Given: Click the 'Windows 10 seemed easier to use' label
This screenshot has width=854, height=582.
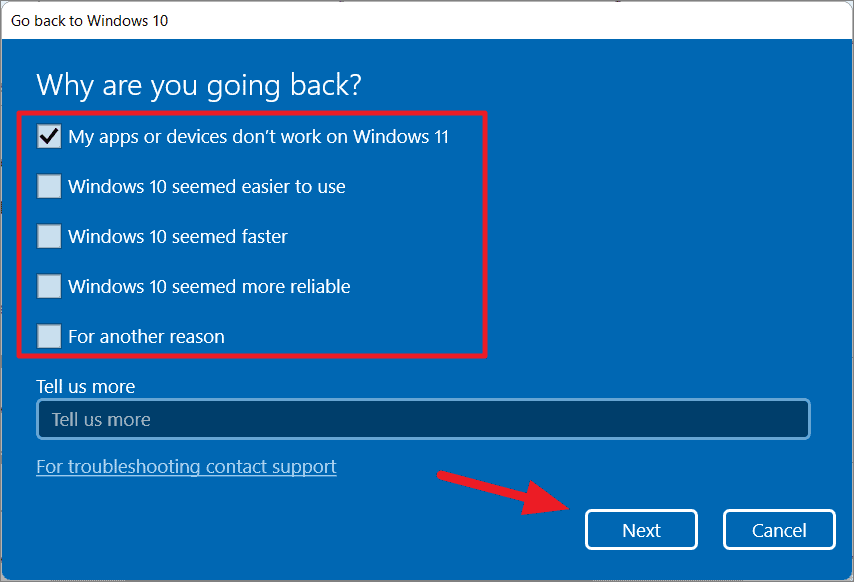Looking at the screenshot, I should coord(207,187).
